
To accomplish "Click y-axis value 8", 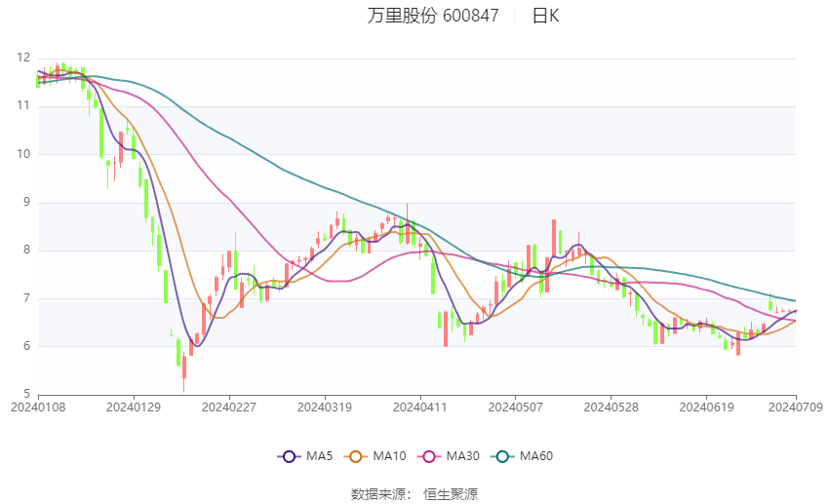I will coord(27,250).
